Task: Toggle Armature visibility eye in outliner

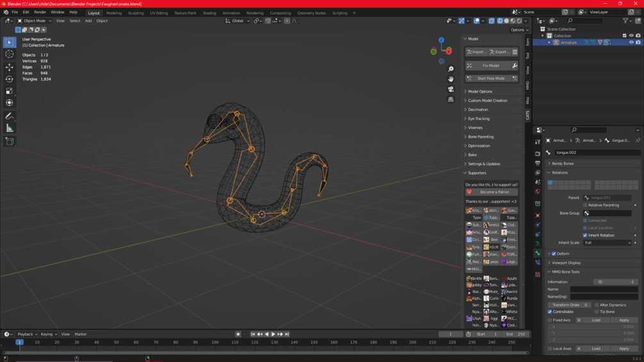Action: (x=631, y=42)
